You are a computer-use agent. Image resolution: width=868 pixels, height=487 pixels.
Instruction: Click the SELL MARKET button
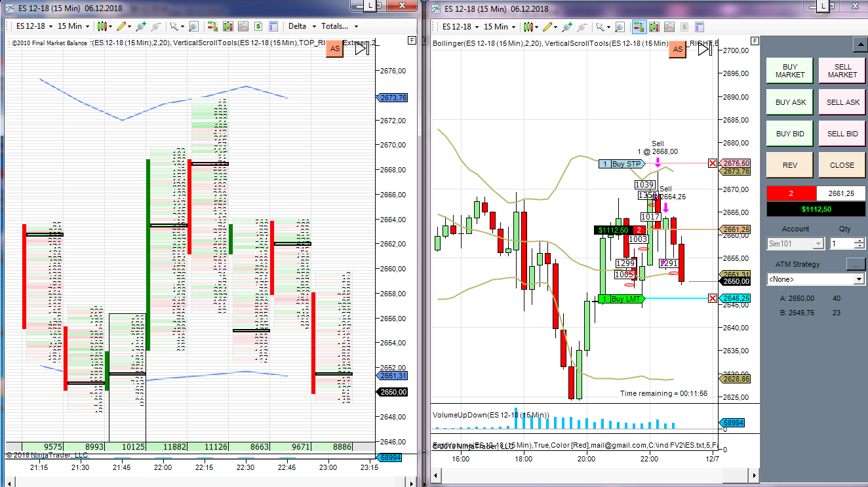tap(842, 71)
